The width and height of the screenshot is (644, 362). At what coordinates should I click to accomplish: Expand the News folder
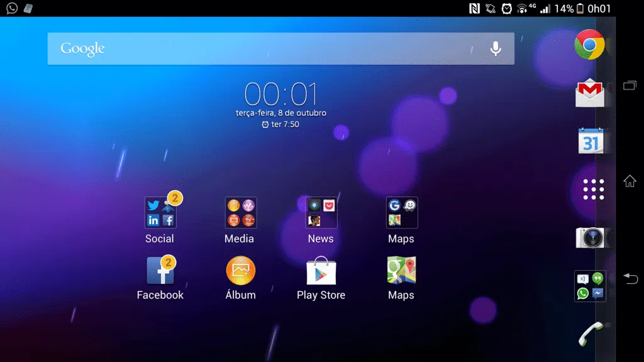click(x=321, y=213)
